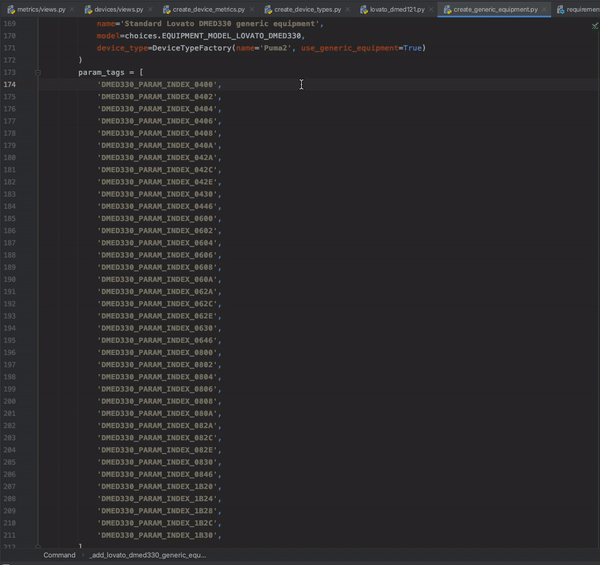The width and height of the screenshot is (600, 565).
Task: Click the Command breadcrumb
Action: pos(59,555)
